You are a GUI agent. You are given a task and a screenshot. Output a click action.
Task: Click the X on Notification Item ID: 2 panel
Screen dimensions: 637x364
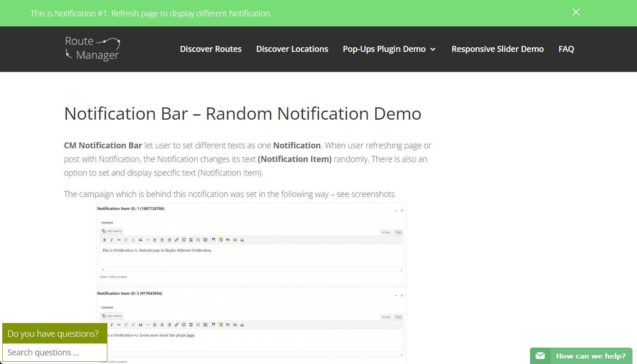(402, 295)
